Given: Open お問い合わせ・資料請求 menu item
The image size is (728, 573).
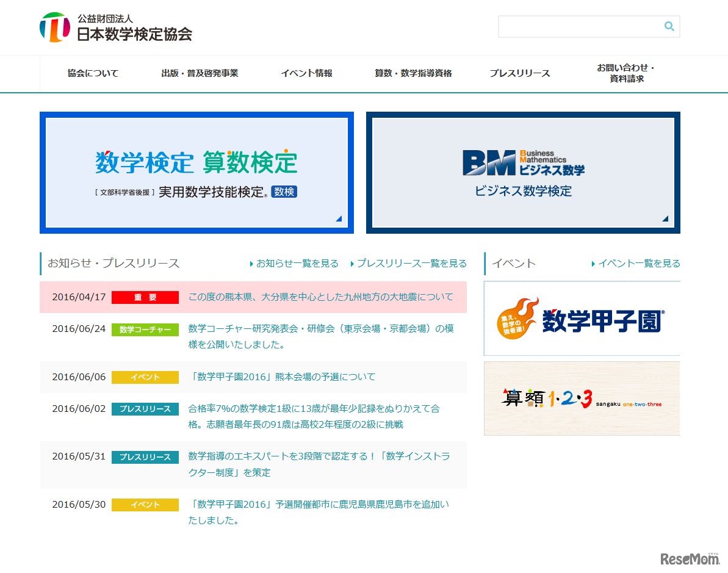Looking at the screenshot, I should [x=626, y=73].
